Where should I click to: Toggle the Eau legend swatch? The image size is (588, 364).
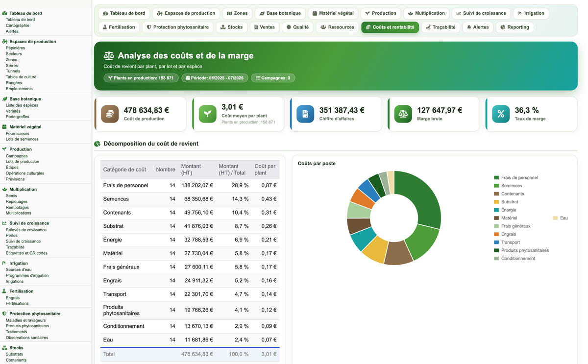555,218
